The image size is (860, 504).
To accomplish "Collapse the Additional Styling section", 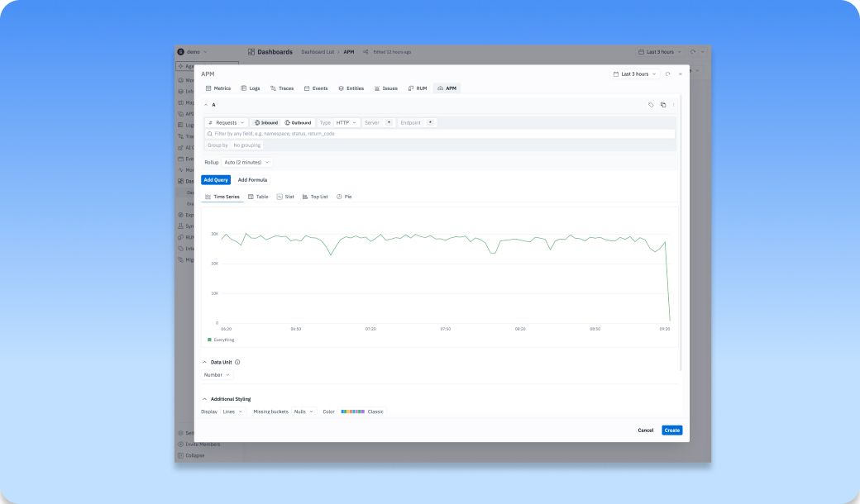I will point(204,399).
